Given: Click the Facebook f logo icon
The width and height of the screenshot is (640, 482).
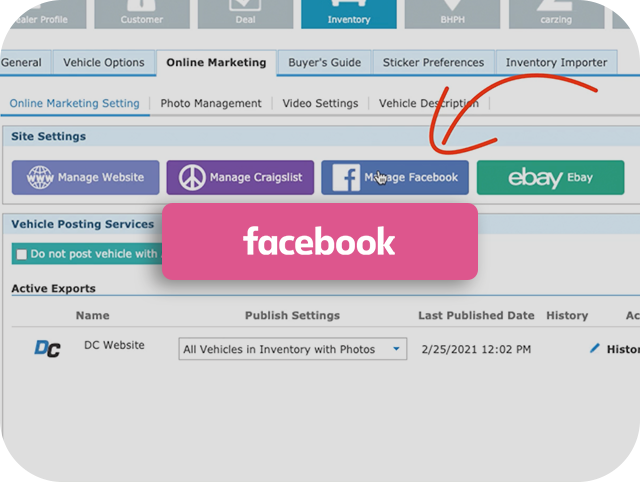Looking at the screenshot, I should pos(346,177).
